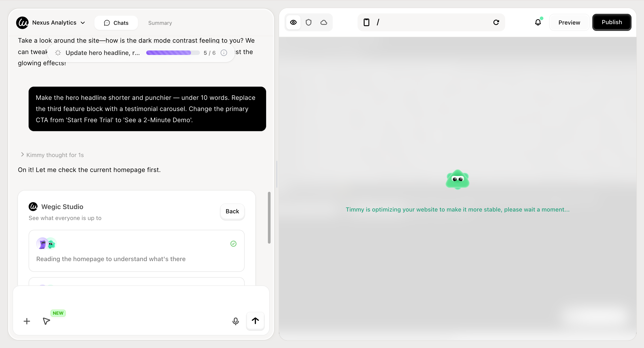Click the '5 / 6' progress counter

click(210, 53)
